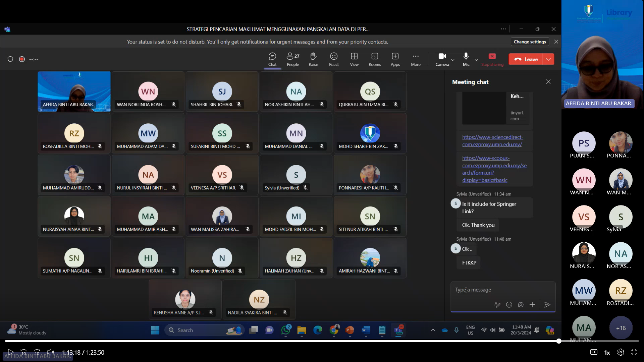Image resolution: width=644 pixels, height=362 pixels.
Task: Toggle the Mic mute
Action: 466,59
